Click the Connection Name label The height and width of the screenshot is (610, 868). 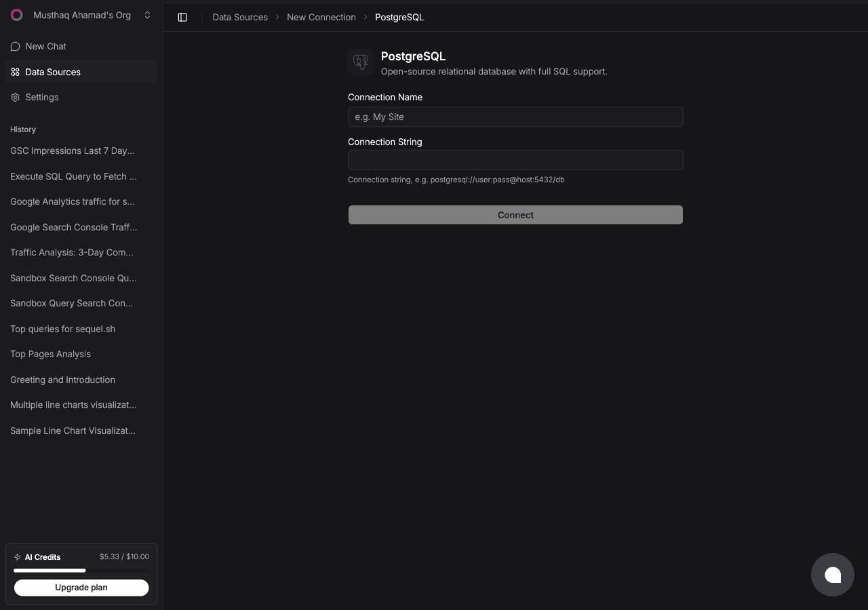click(385, 98)
